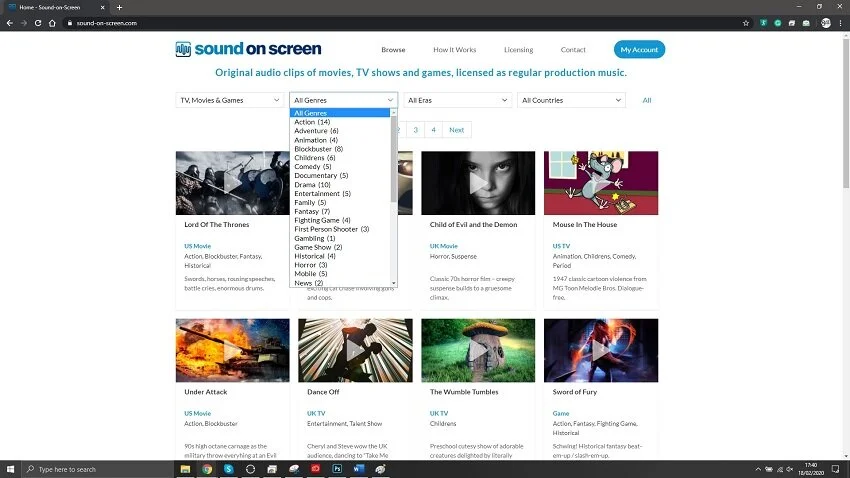This screenshot has height=478, width=850.
Task: Click the page vertical scrollbar
Action: 846,114
